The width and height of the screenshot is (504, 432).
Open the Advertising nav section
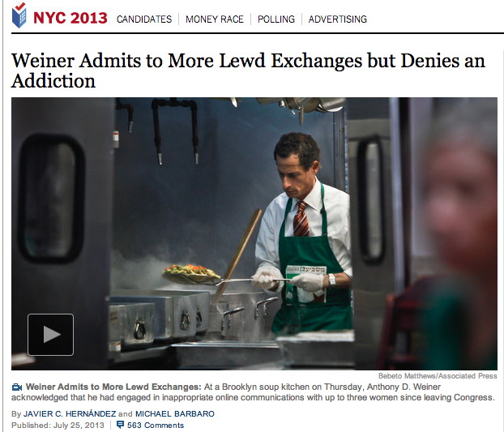pos(338,19)
